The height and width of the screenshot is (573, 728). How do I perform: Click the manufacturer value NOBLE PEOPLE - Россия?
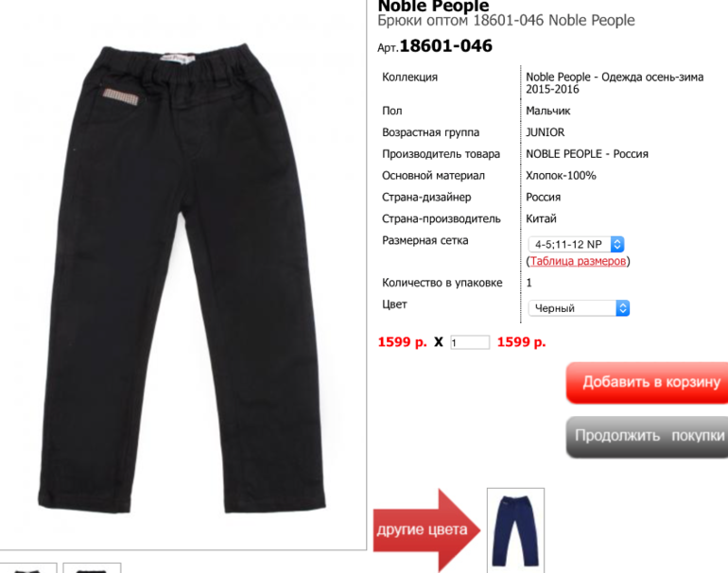coord(587,154)
